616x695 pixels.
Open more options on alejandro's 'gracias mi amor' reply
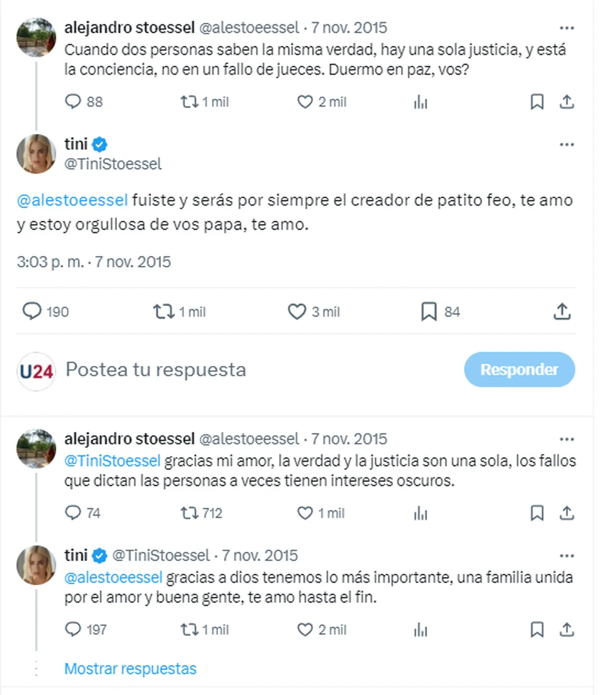567,439
